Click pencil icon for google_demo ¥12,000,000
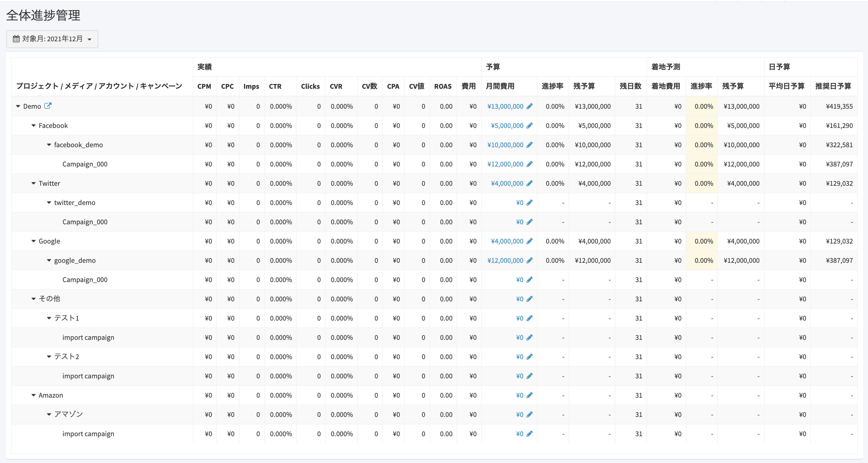 coord(530,260)
